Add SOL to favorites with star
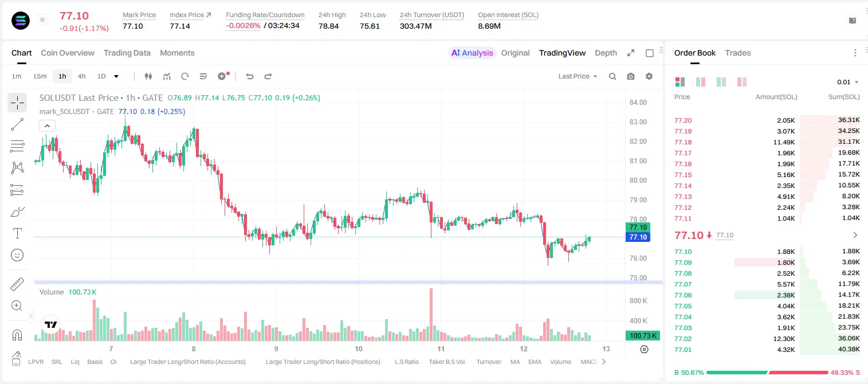The width and height of the screenshot is (868, 384). pyautogui.click(x=42, y=20)
